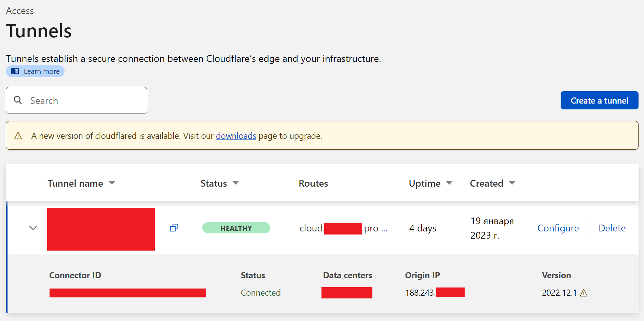Click the book icon beside Learn more
This screenshot has height=321, width=644.
[x=15, y=71]
